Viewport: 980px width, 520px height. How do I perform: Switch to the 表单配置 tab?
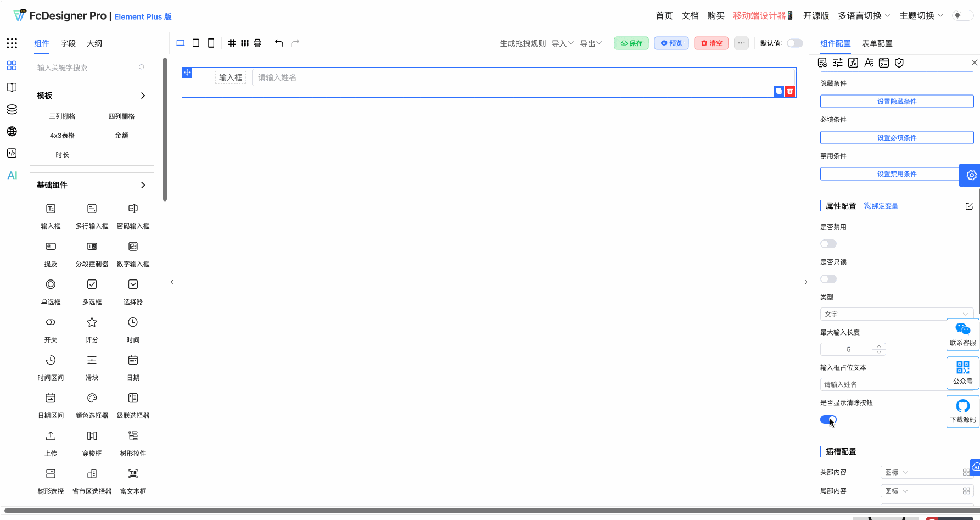click(877, 43)
